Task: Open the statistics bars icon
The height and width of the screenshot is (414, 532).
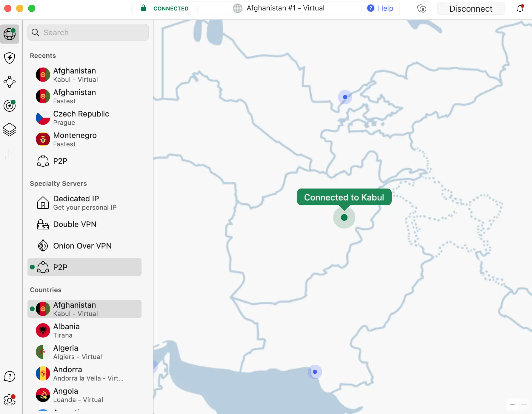Action: click(10, 154)
